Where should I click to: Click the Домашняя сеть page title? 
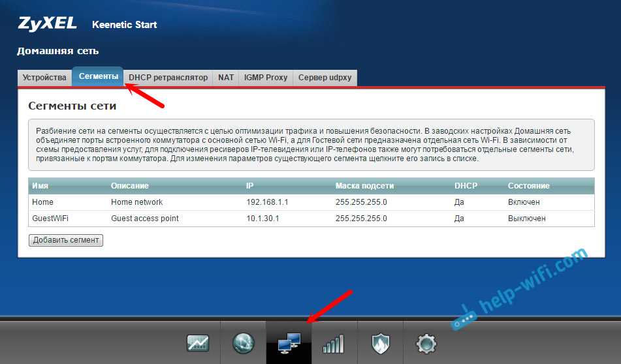[x=58, y=51]
